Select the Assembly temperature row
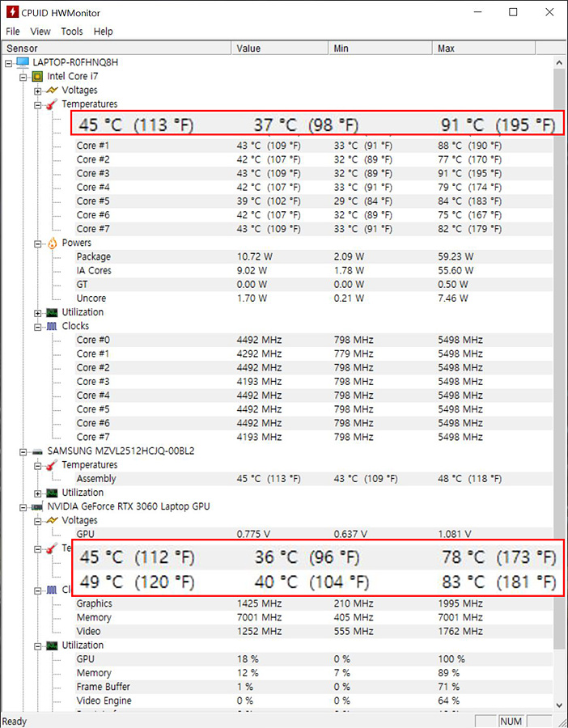Screen dimensions: 568x728 pyautogui.click(x=314, y=479)
